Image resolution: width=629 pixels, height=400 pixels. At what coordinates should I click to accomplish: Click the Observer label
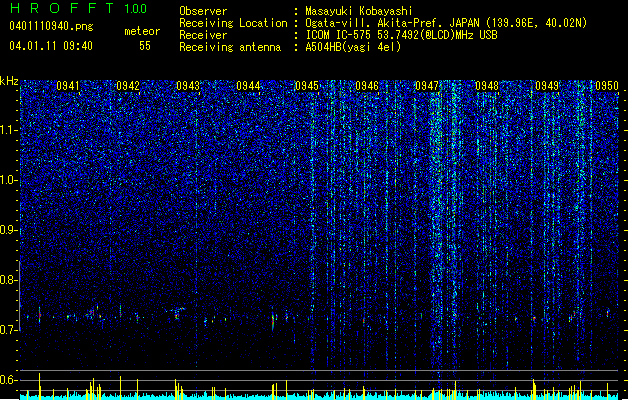click(x=203, y=11)
